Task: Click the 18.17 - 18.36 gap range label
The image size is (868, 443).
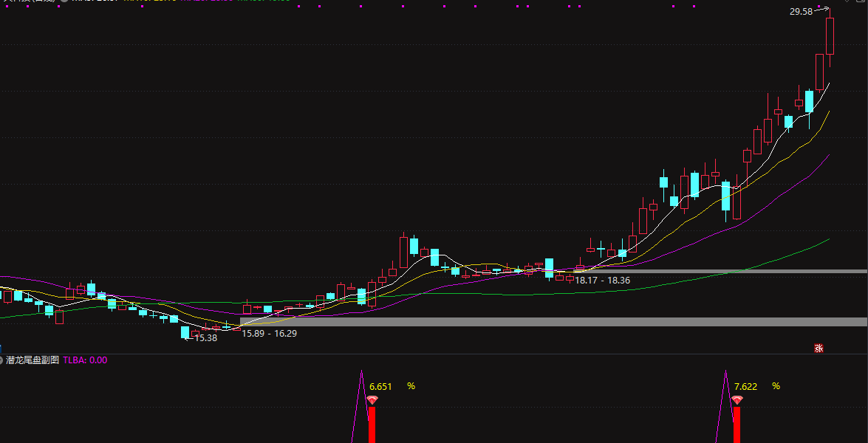Action: pos(603,281)
